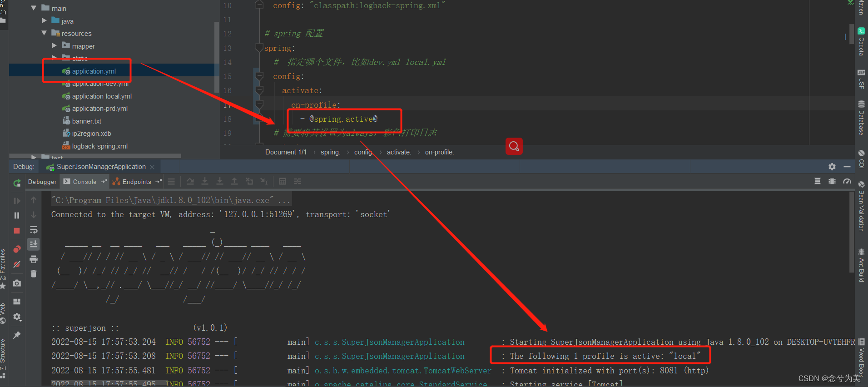
Task: Open the Bean Validation tool window
Action: click(861, 207)
